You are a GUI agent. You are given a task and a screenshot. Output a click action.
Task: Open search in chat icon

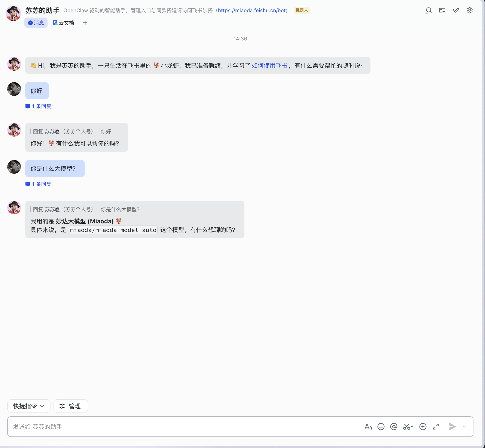click(x=428, y=10)
